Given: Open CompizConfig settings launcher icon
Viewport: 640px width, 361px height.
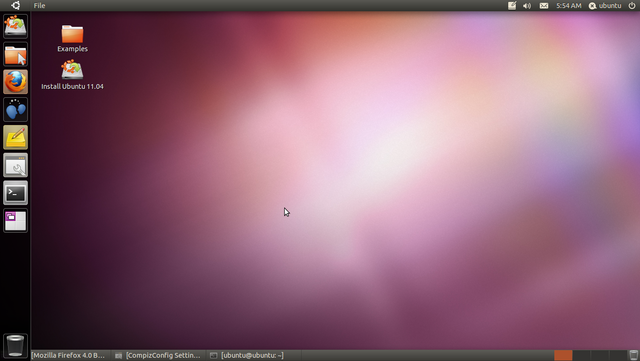Looking at the screenshot, I should [x=16, y=165].
